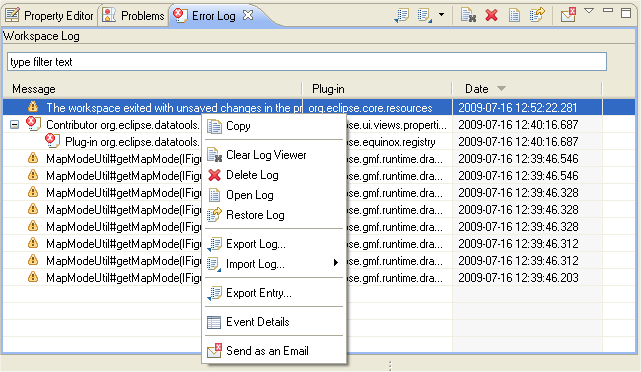Switch to the Problems tab

134,16
